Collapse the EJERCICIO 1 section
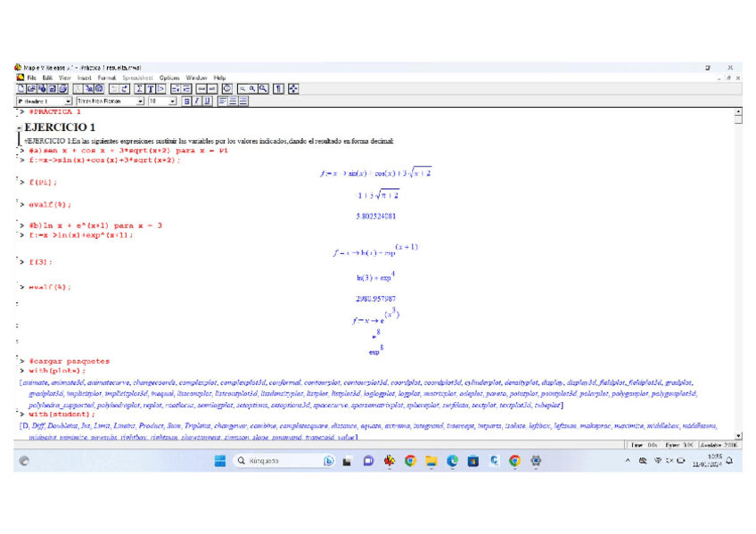The image size is (756, 534). pos(19,128)
